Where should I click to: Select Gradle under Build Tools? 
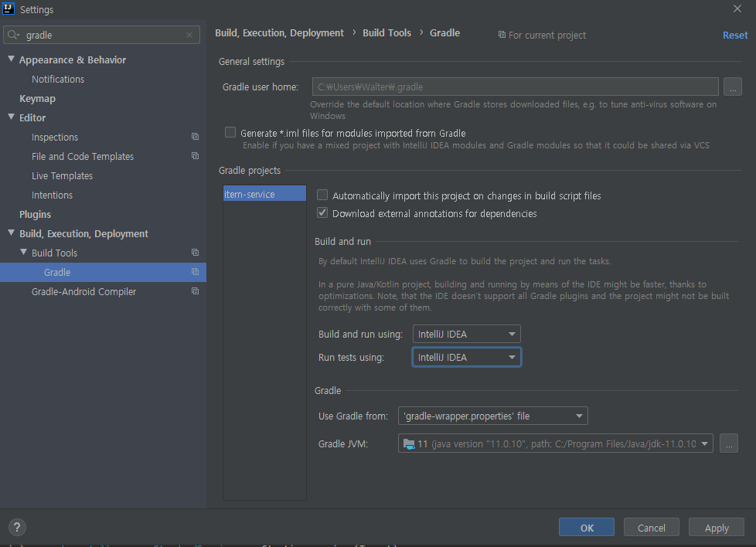tap(103, 272)
